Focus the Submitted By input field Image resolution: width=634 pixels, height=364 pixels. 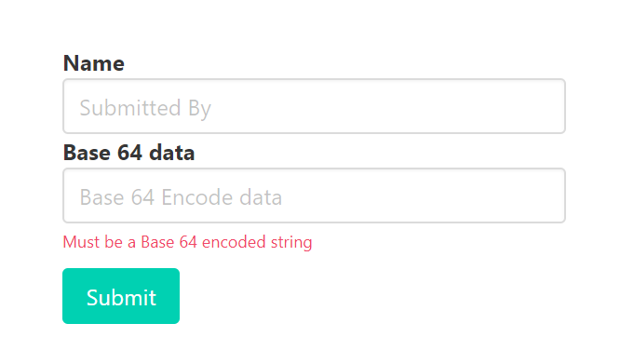(x=314, y=106)
